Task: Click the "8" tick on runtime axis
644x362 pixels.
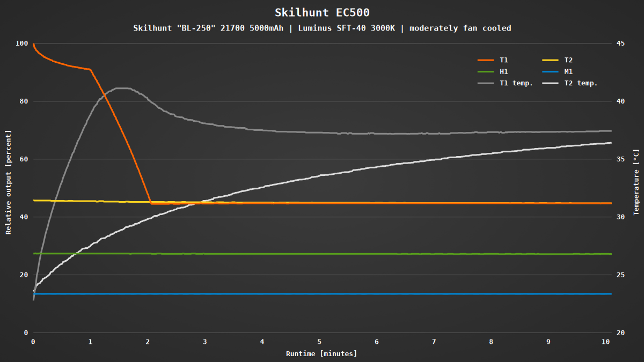Action: point(491,342)
